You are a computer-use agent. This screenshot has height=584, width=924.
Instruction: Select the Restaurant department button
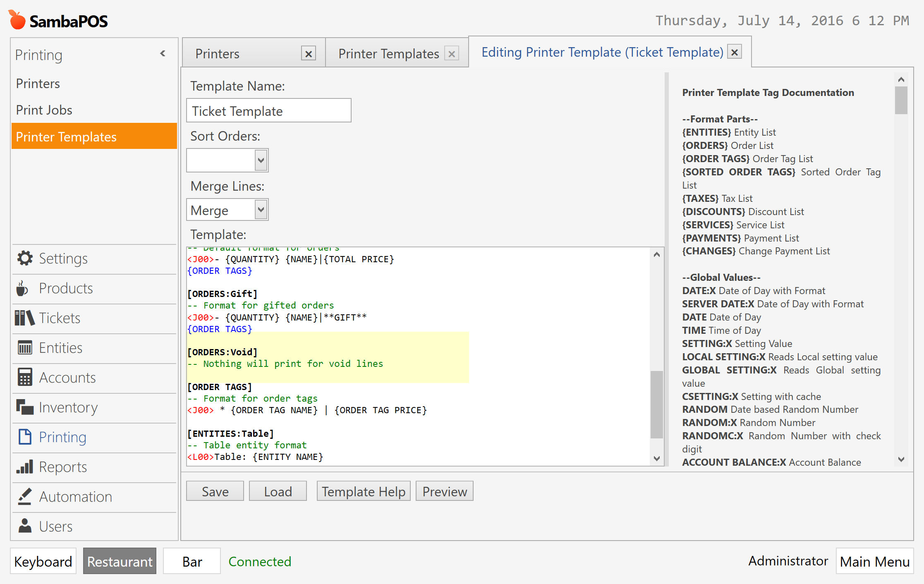(120, 561)
